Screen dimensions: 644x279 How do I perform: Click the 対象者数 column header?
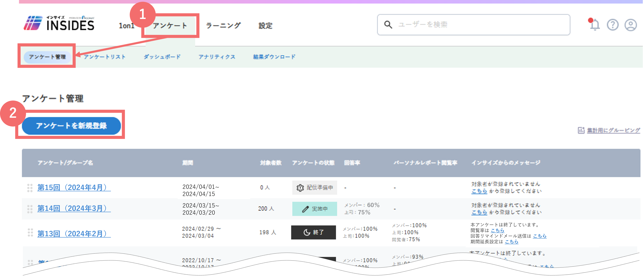(271, 163)
